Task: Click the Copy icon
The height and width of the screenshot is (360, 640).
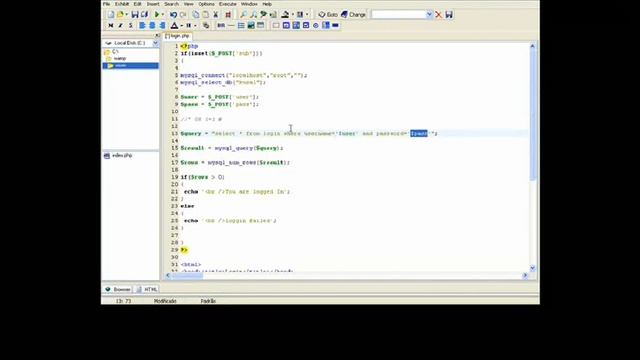Action: pyautogui.click(x=196, y=15)
